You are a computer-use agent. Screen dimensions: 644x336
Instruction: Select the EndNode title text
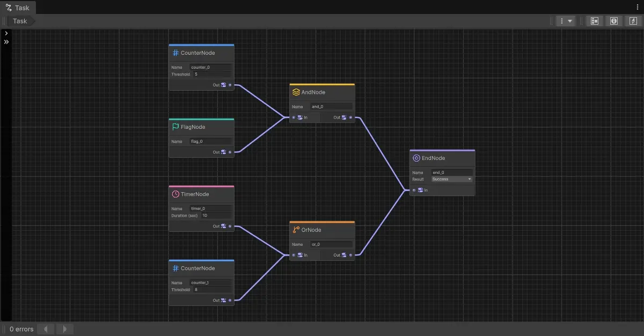[x=434, y=158]
